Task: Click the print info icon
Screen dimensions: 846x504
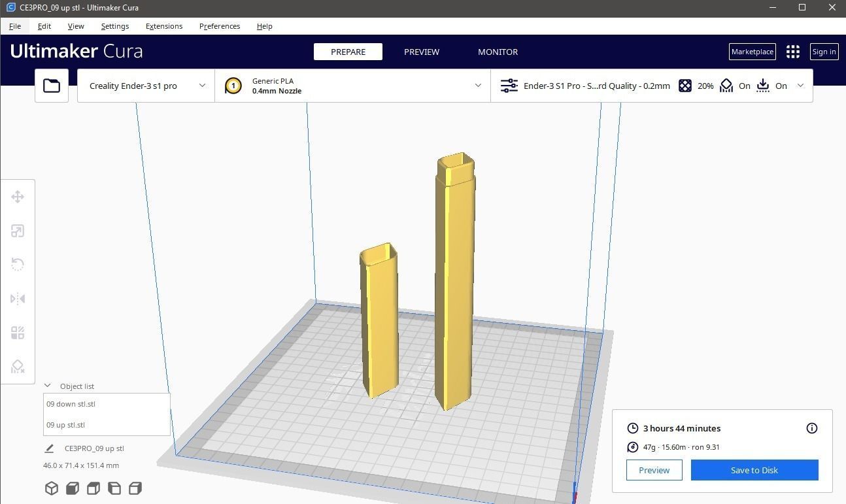Action: tap(812, 428)
